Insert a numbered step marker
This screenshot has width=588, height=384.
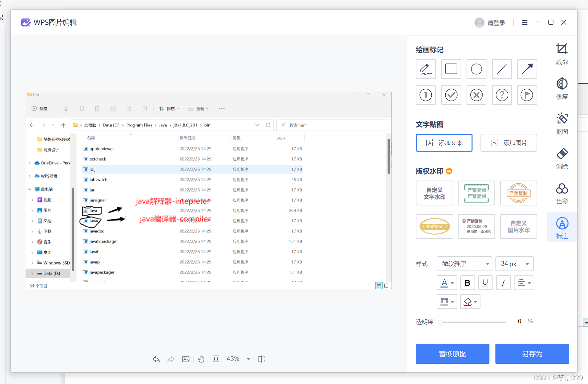tap(425, 95)
